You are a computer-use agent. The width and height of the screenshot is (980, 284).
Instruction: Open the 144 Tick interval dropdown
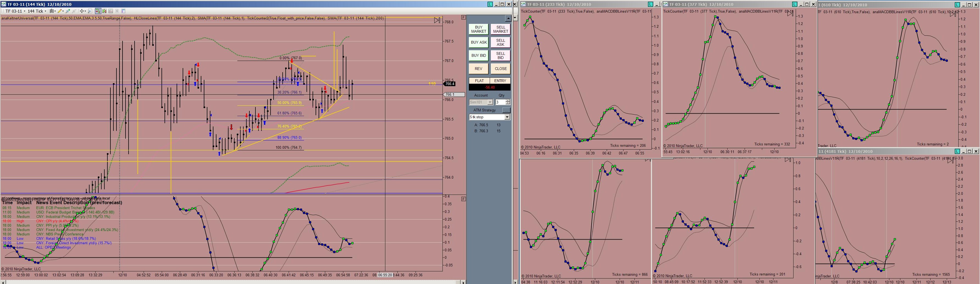tap(37, 11)
